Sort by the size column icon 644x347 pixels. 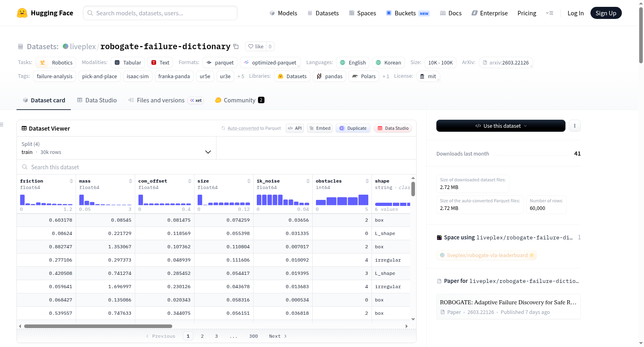click(x=249, y=181)
